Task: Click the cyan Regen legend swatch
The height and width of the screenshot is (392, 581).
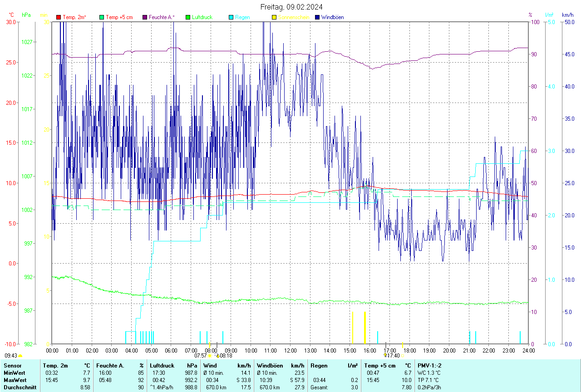Action: point(231,17)
